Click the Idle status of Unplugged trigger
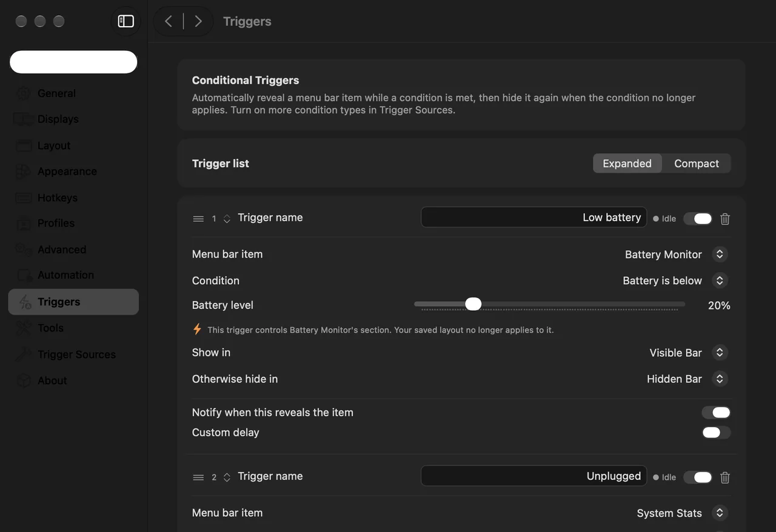The height and width of the screenshot is (532, 776). pyautogui.click(x=664, y=477)
